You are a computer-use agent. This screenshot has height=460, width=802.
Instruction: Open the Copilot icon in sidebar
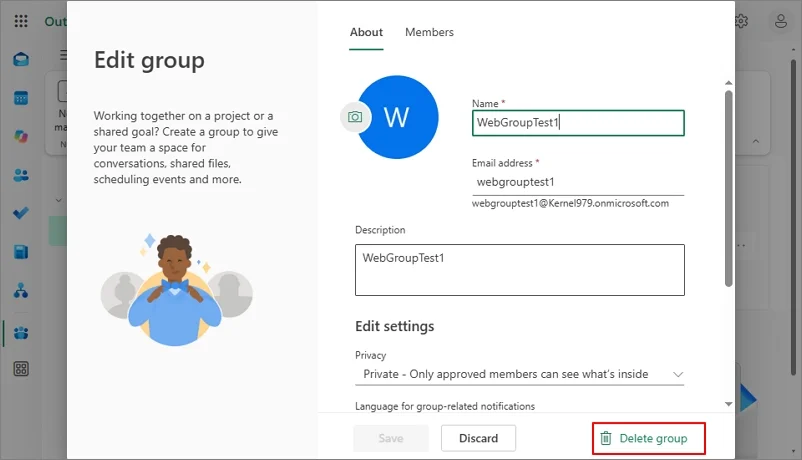(x=21, y=136)
